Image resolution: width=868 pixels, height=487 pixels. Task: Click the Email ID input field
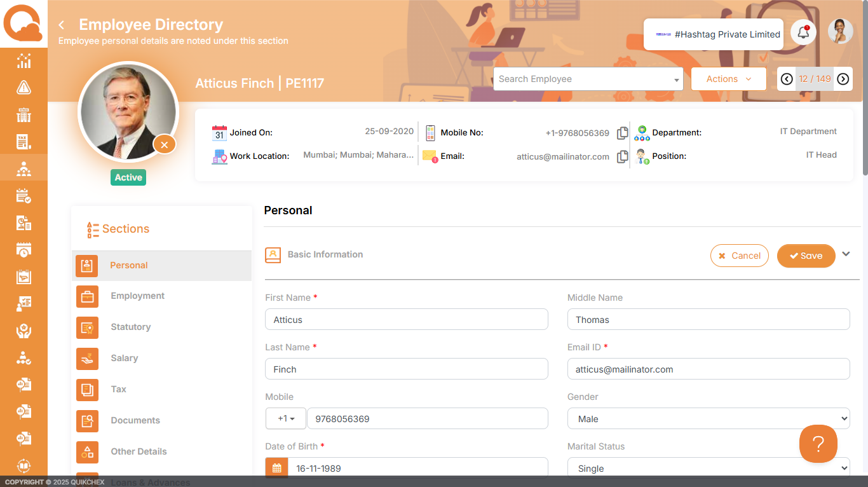point(709,369)
